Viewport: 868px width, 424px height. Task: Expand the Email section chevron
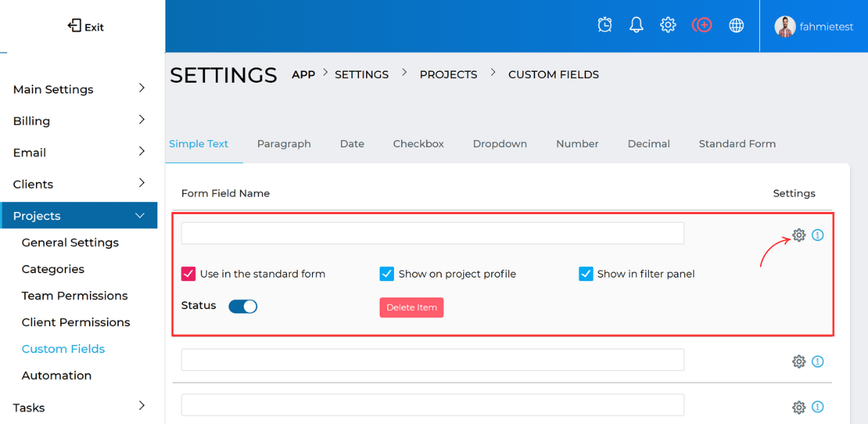click(142, 151)
